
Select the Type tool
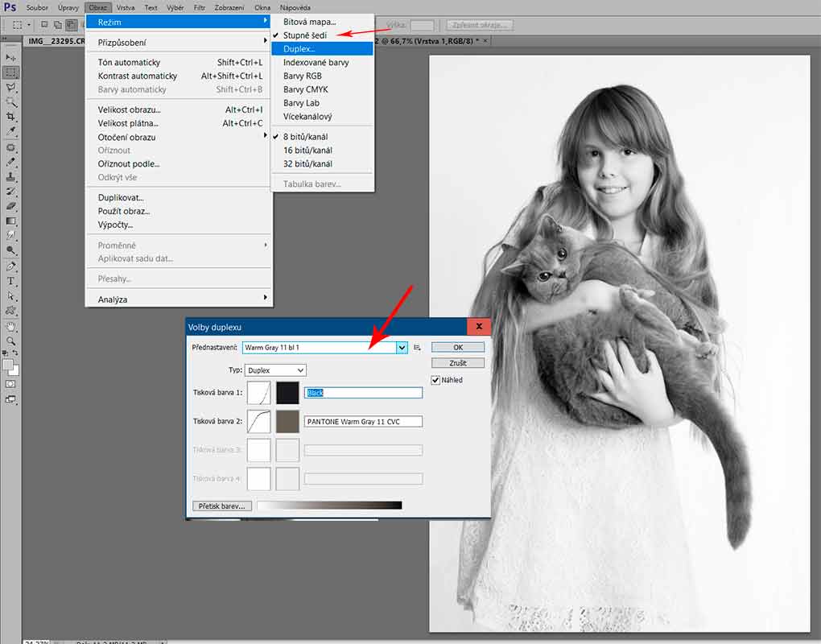(11, 281)
